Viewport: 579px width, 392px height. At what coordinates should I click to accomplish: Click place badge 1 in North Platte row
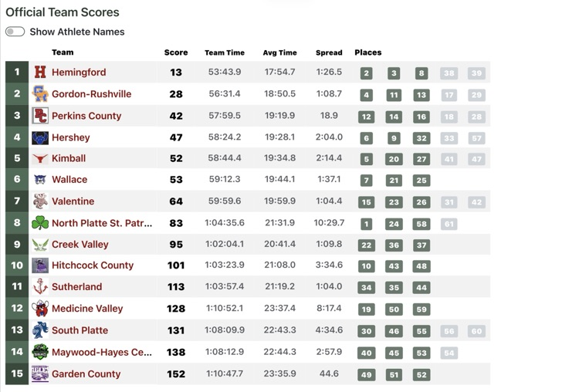click(x=366, y=224)
